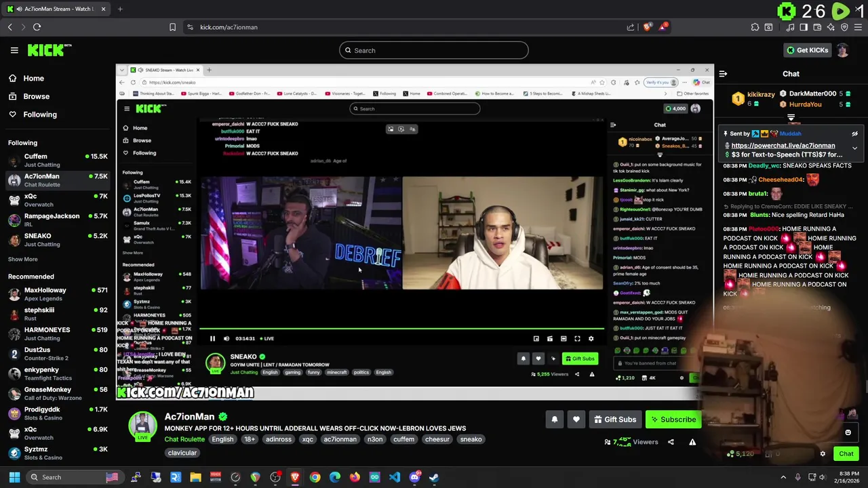Open Brave Wallet icon

coord(817,27)
